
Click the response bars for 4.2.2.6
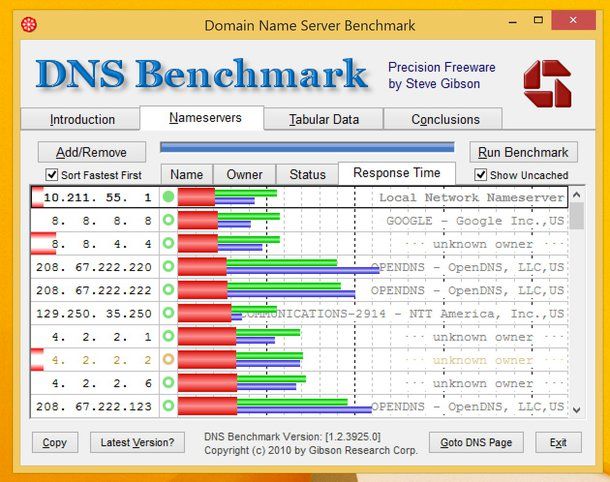242,383
